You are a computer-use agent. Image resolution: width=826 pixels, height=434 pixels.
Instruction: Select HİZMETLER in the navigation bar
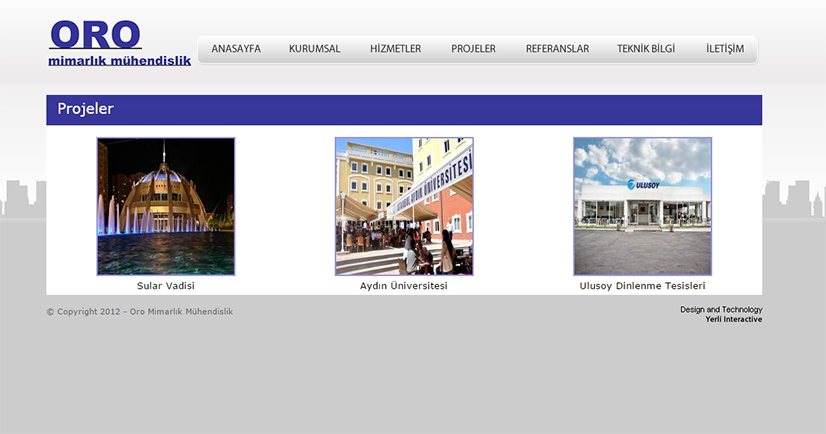(395, 49)
